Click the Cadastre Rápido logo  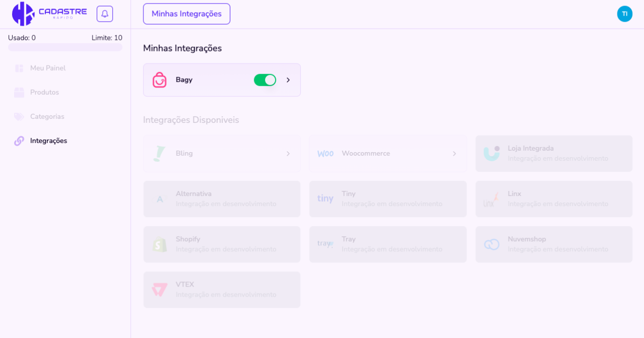(49, 14)
